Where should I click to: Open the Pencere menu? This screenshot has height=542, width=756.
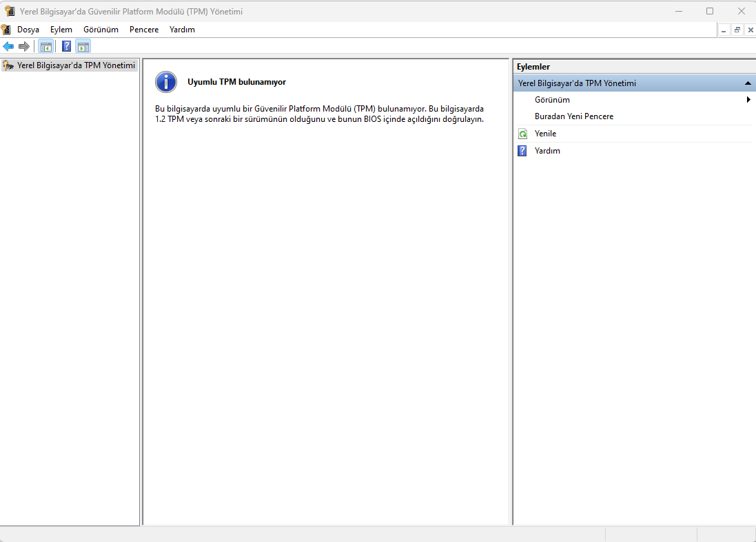tap(144, 30)
